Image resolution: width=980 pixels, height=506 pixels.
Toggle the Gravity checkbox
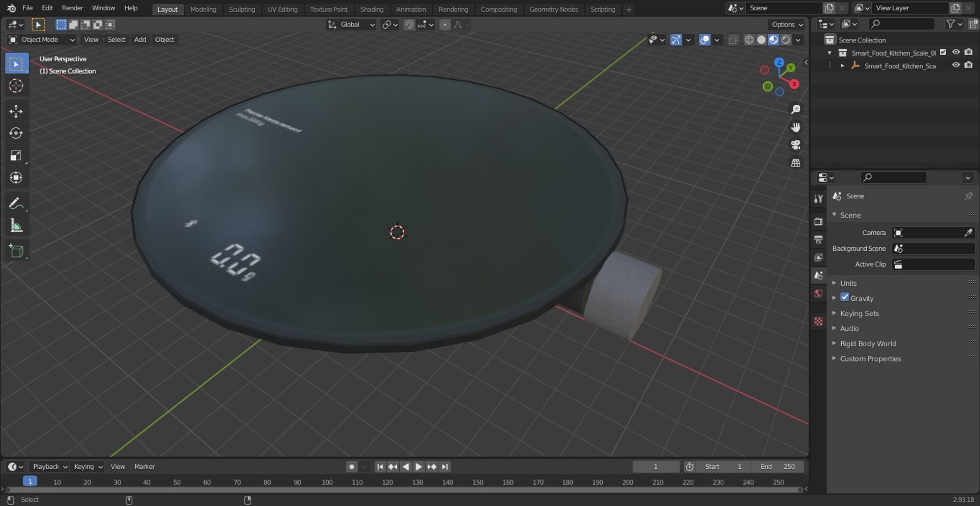(x=845, y=297)
